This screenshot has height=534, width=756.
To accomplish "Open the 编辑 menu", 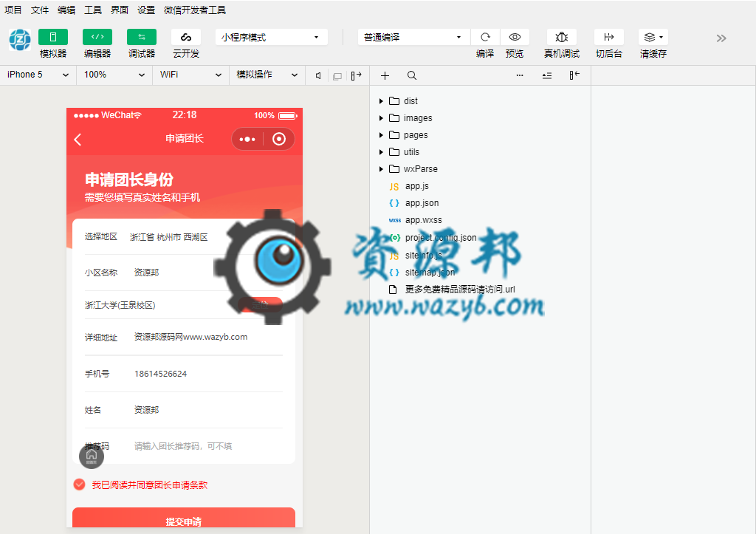I will [66, 10].
